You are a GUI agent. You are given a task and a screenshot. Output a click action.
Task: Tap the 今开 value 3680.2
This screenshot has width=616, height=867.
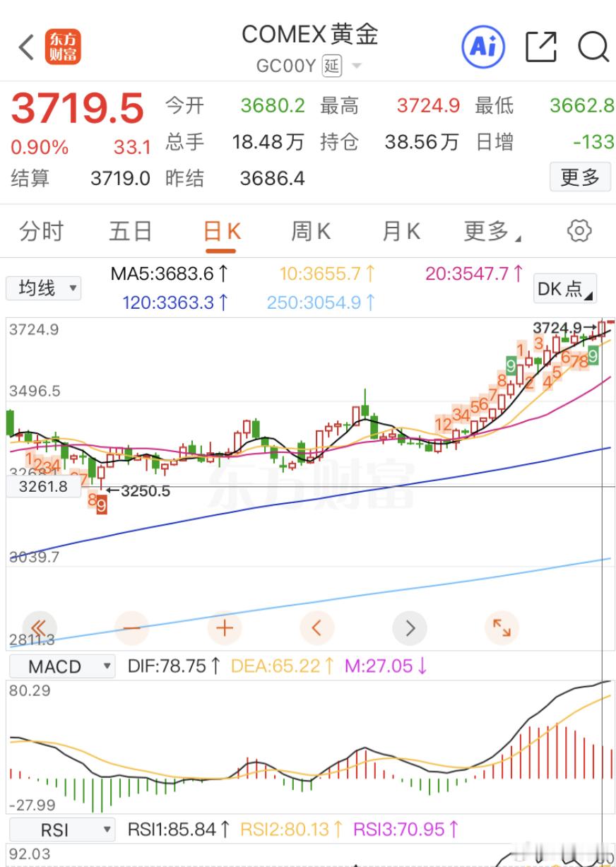point(273,106)
